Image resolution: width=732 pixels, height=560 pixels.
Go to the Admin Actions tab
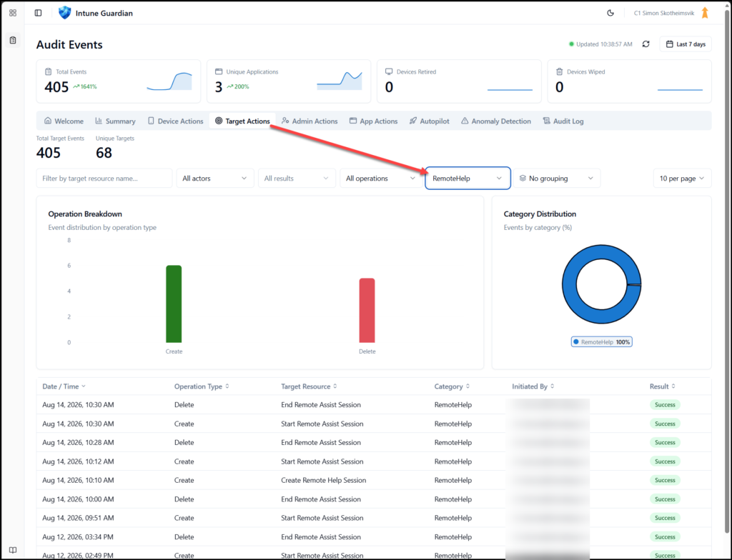tap(310, 121)
